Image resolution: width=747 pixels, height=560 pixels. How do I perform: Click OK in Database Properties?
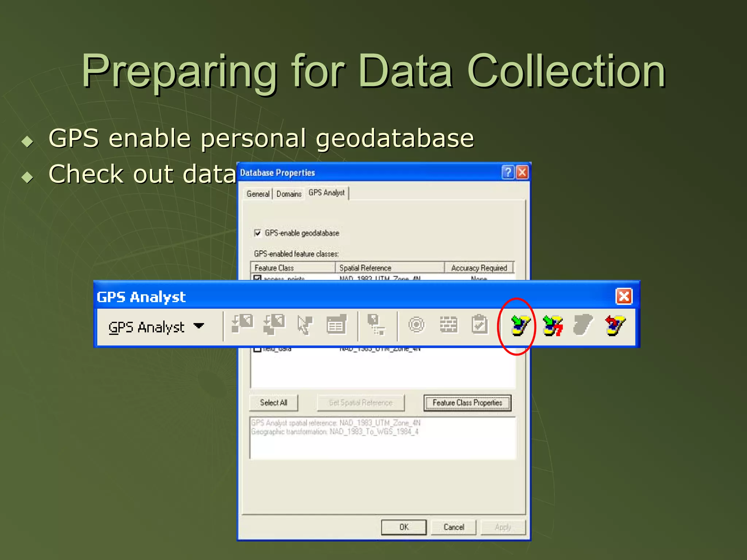click(x=404, y=527)
